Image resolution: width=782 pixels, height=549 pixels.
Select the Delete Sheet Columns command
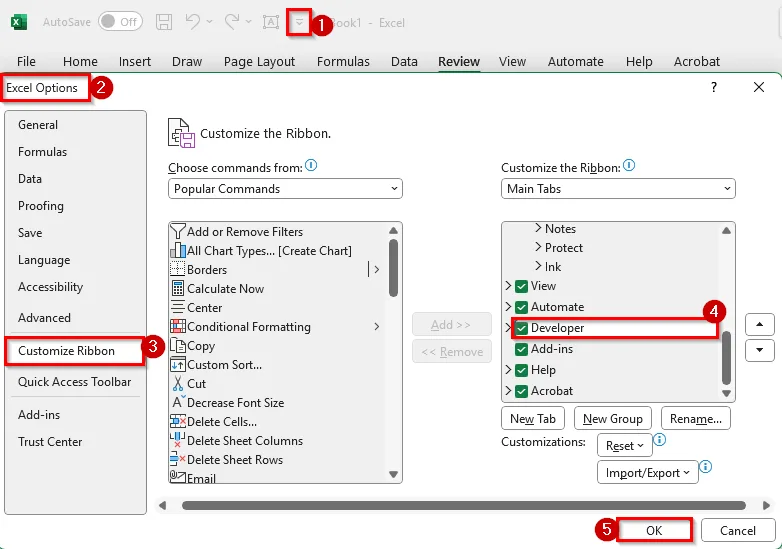278,440
